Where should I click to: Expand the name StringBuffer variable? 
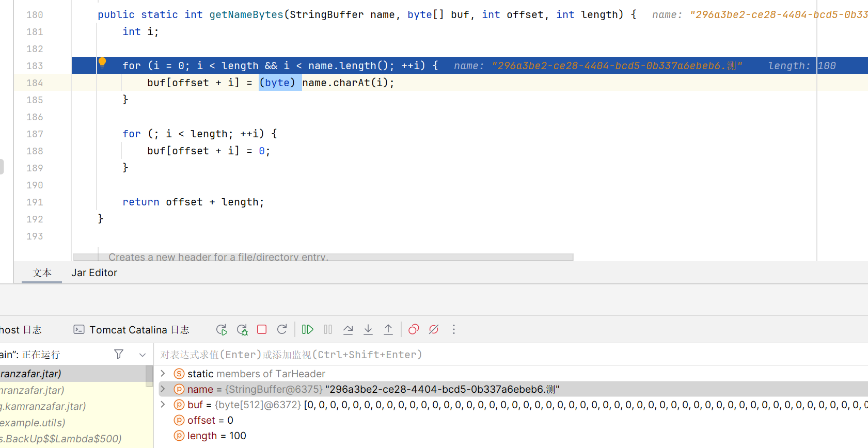(x=163, y=389)
